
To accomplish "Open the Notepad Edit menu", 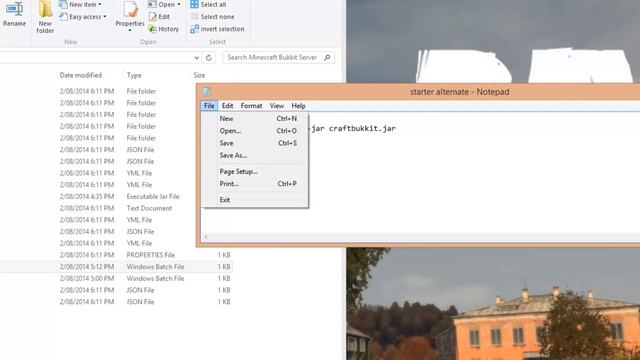I will [x=227, y=106].
